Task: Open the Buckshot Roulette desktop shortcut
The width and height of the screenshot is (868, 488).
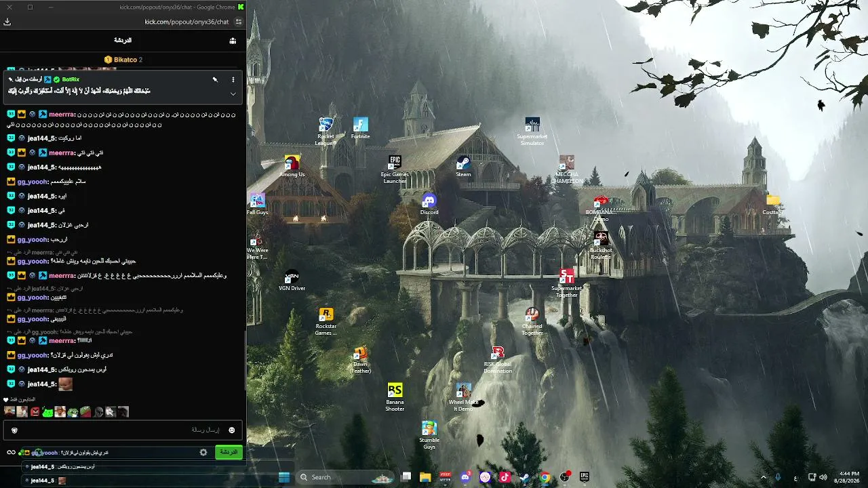Action: [601, 245]
